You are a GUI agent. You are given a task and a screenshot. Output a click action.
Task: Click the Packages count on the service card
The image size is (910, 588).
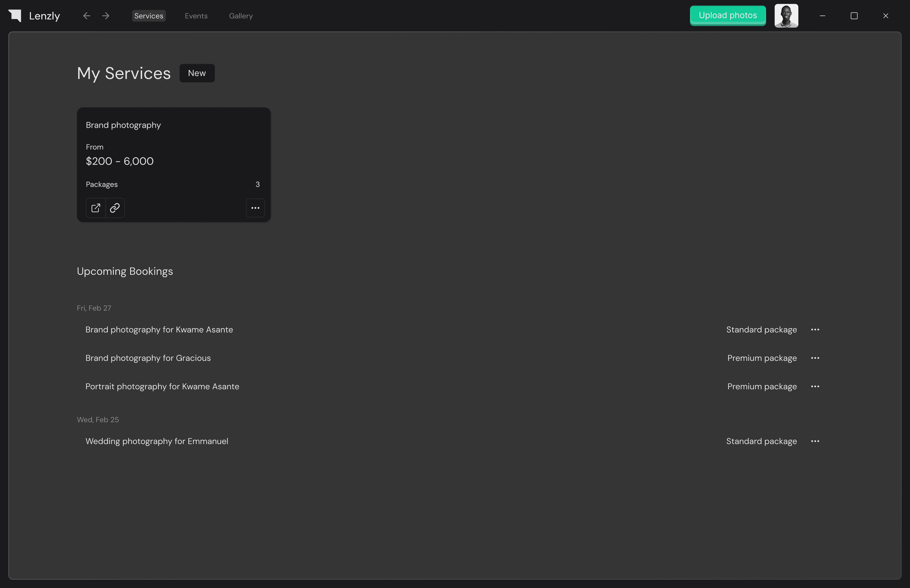pos(257,184)
